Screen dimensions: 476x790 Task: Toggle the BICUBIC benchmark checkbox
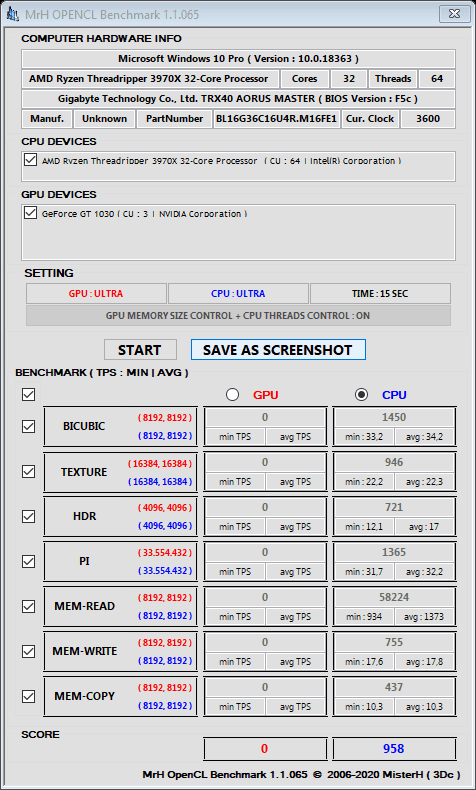pos(28,426)
